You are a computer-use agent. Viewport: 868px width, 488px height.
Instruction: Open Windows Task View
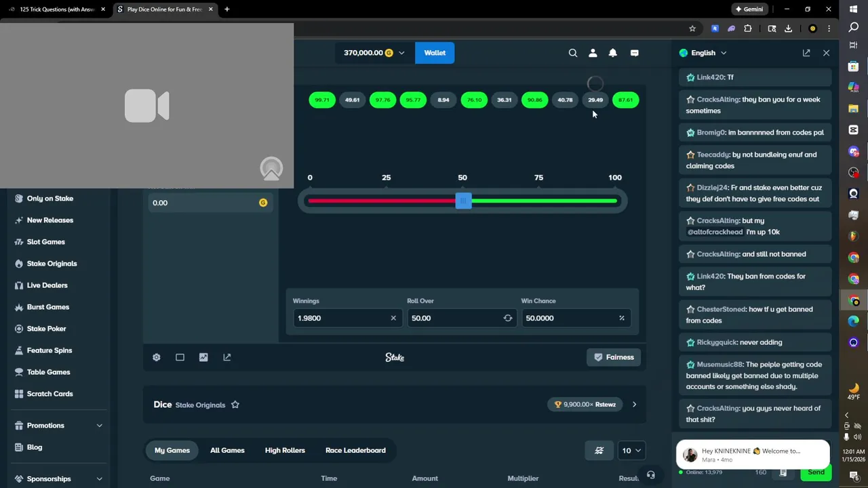(854, 45)
